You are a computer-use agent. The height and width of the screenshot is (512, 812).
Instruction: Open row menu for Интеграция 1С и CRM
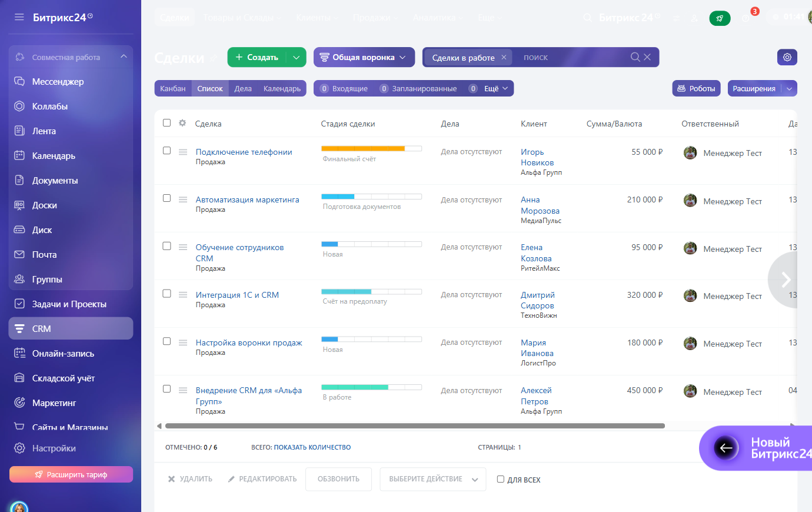point(183,295)
